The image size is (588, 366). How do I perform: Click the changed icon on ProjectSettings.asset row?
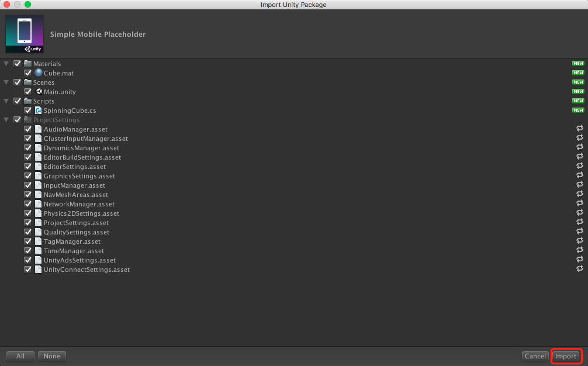point(580,222)
